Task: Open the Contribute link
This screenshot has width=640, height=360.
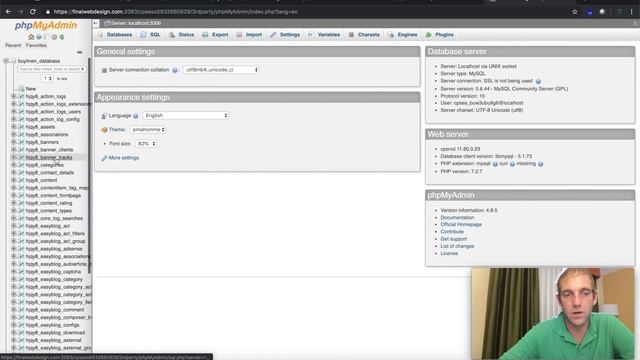Action: [452, 232]
